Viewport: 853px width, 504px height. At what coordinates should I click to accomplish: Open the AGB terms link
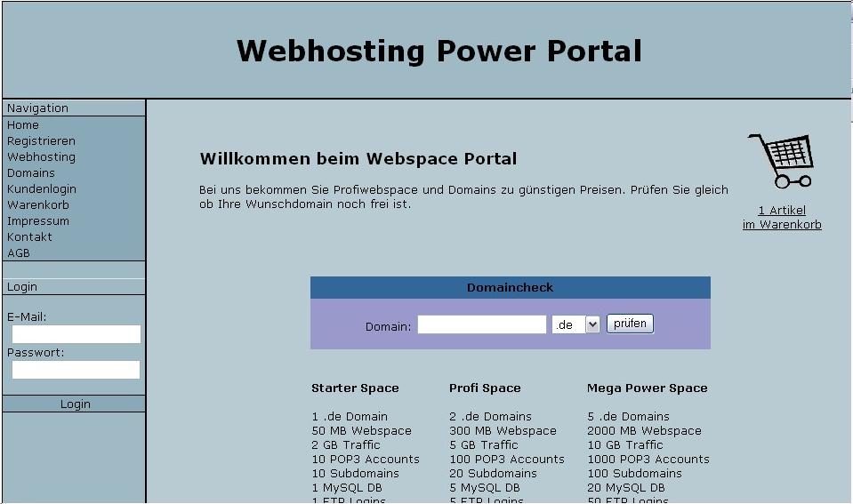(x=19, y=253)
